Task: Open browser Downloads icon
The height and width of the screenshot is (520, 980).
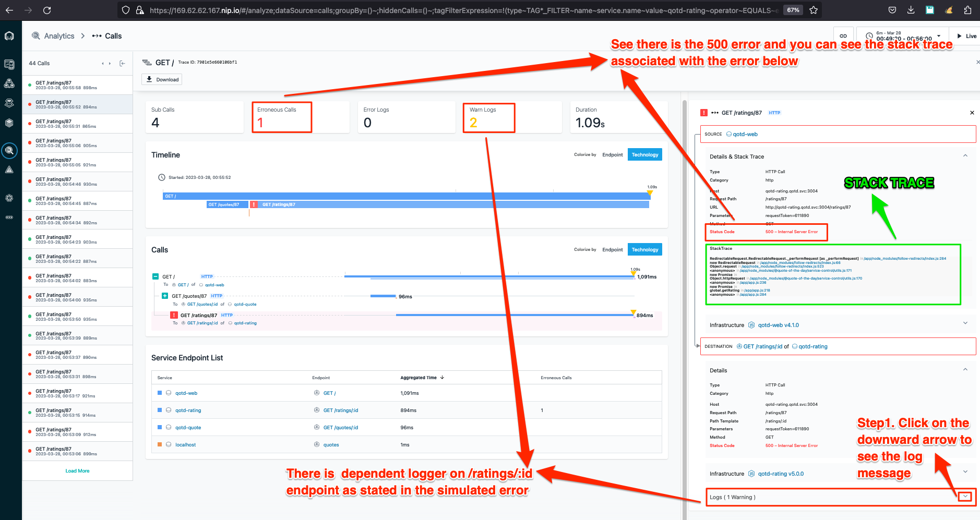Action: coord(911,10)
